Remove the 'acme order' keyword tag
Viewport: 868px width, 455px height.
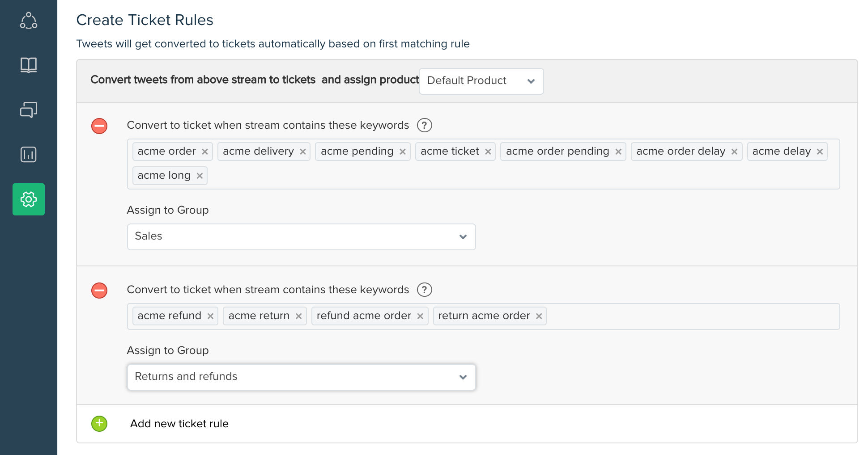(204, 152)
